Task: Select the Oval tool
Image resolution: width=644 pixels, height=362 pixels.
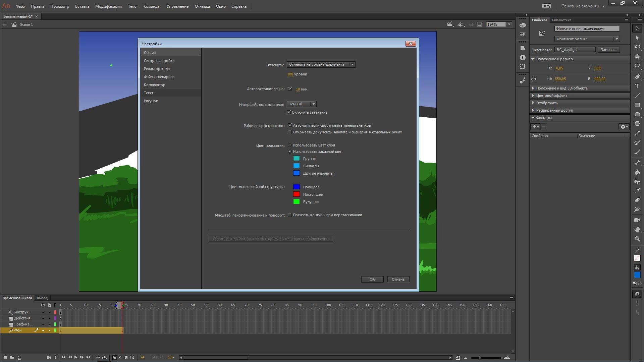Action: [637, 114]
